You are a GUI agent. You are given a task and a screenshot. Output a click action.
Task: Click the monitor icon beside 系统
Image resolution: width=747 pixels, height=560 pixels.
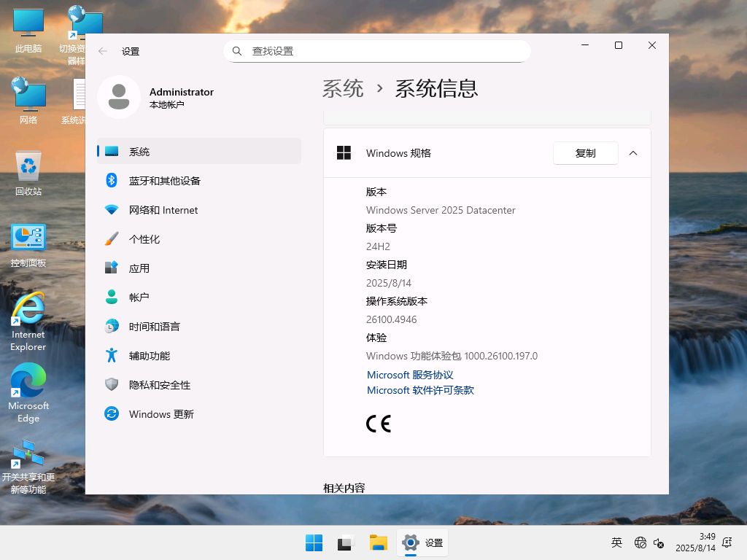tap(112, 151)
